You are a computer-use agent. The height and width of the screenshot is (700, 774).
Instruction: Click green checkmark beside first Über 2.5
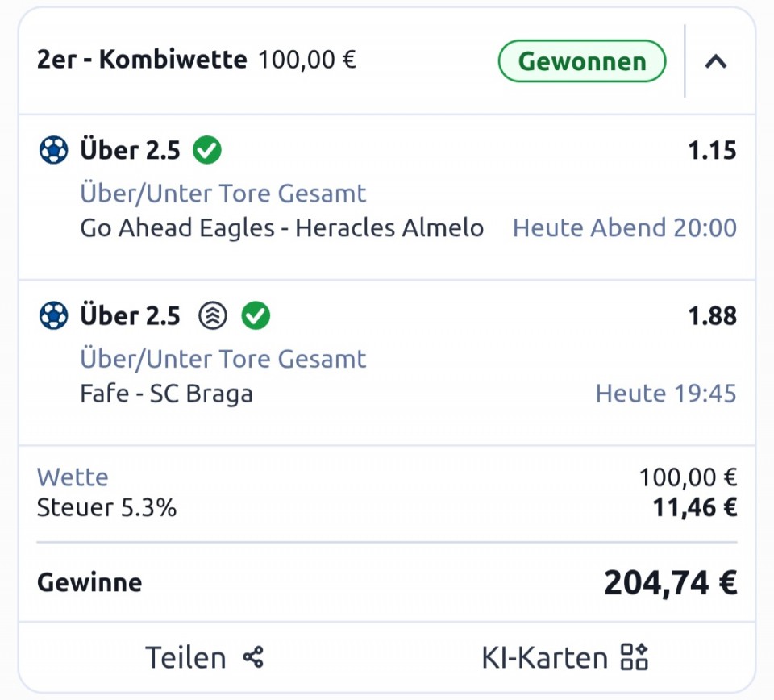[207, 150]
